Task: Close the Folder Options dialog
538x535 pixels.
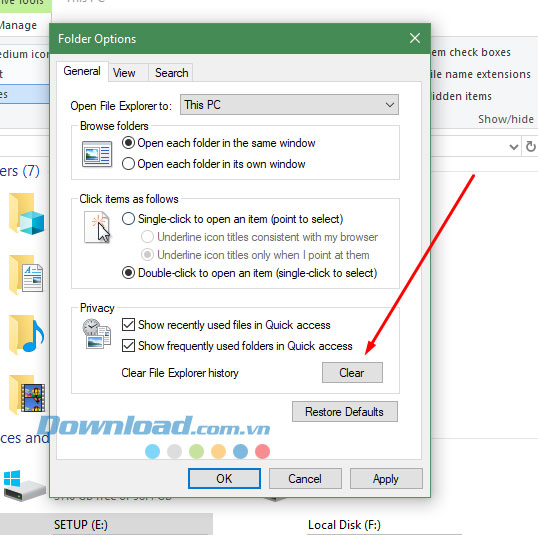Action: tap(415, 38)
